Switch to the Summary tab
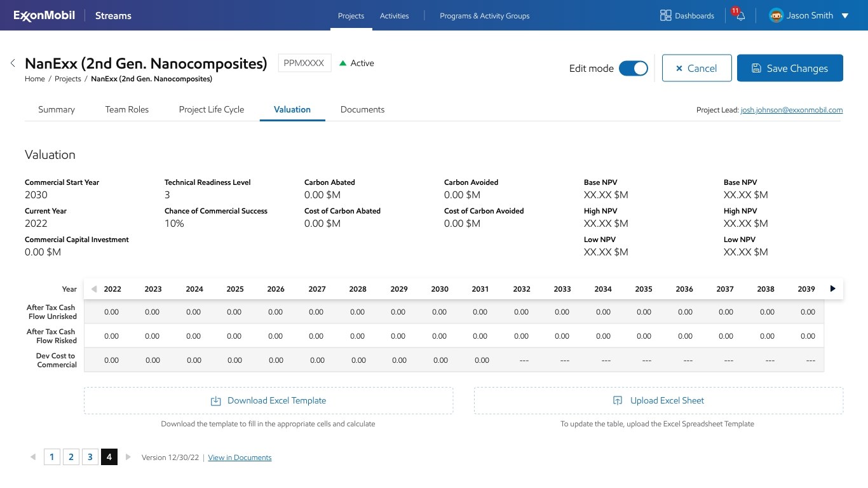The image size is (868, 488). click(57, 109)
